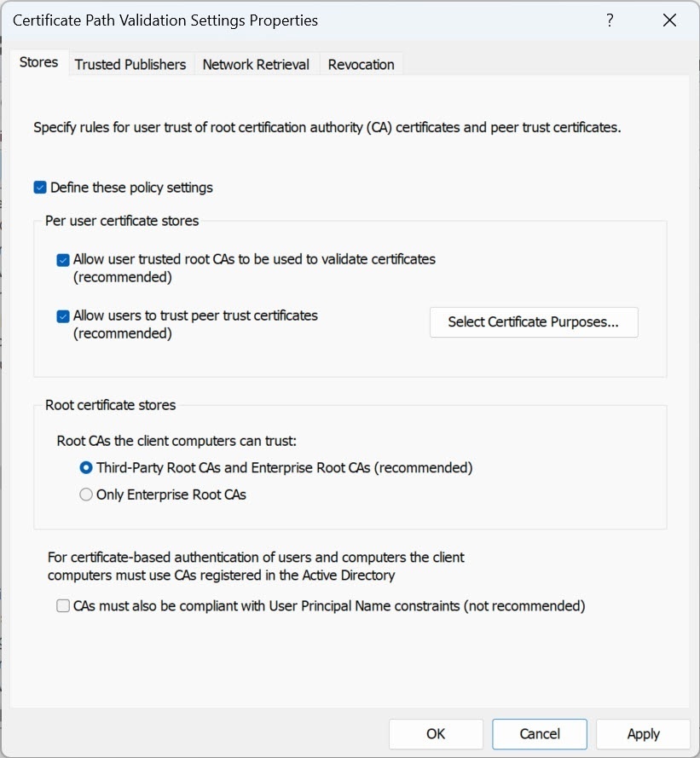Click the Active Directory authentication description text
Image resolution: width=700 pixels, height=758 pixels.
[256, 566]
